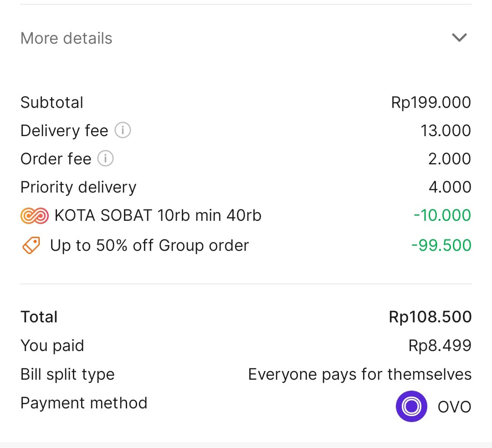This screenshot has height=448, width=492.
Task: Tap the purple OVO logo icon
Action: 411,406
